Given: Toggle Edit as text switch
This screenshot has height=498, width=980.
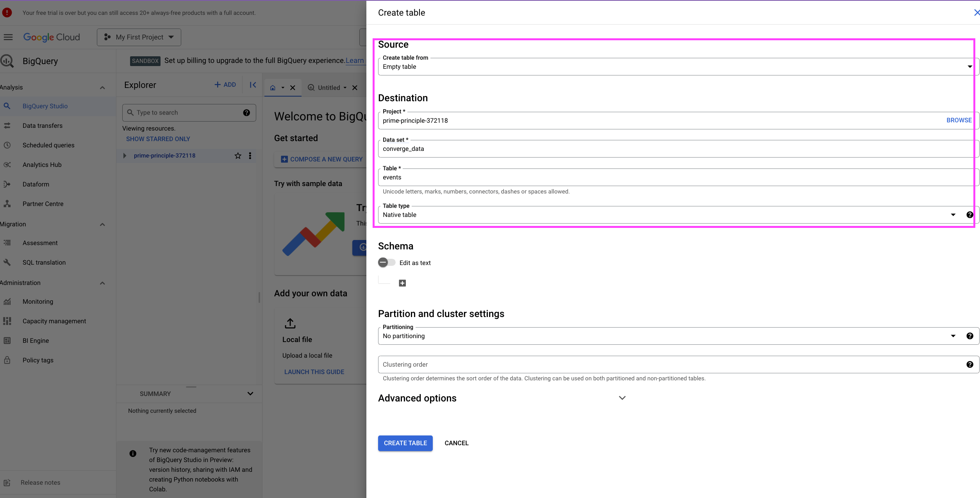Looking at the screenshot, I should point(386,262).
